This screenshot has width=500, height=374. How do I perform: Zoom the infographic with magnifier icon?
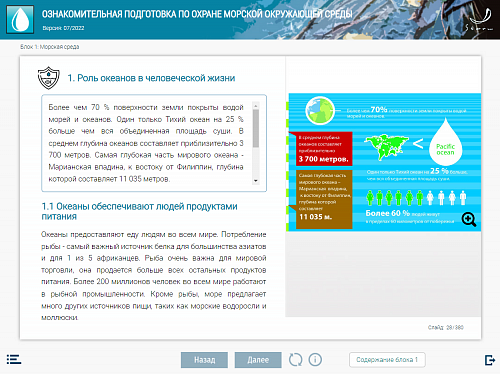click(469, 219)
